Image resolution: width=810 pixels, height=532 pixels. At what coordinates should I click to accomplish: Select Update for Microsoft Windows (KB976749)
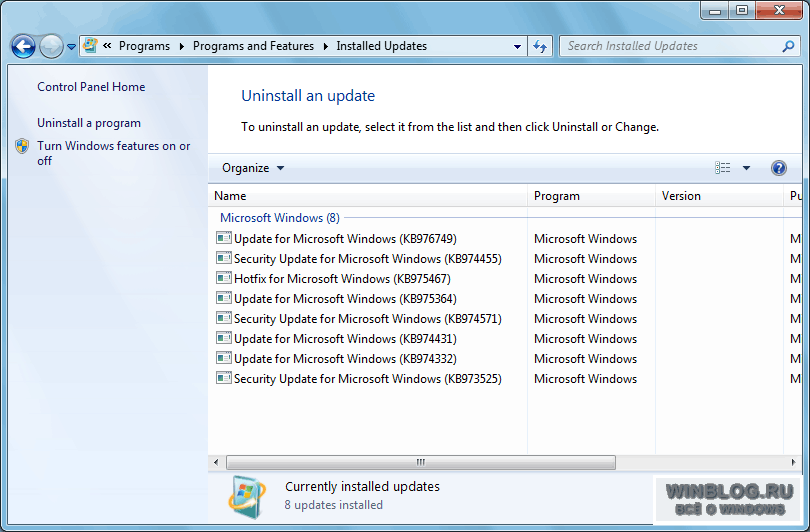point(345,239)
